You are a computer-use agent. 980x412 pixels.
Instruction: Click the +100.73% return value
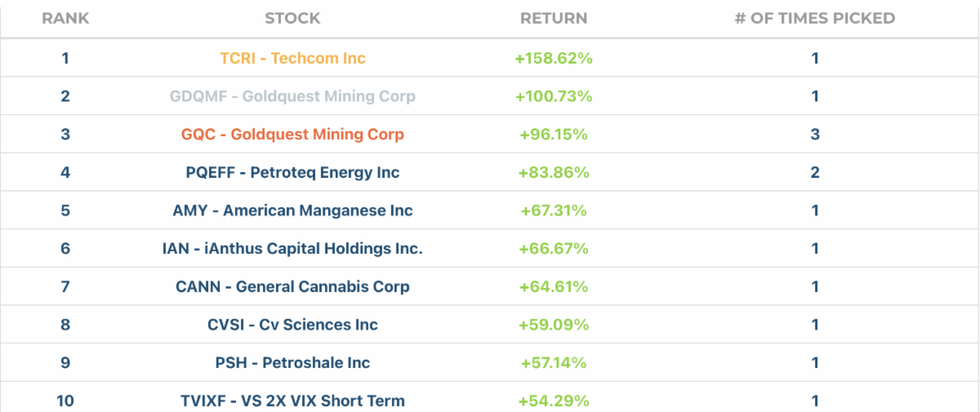pyautogui.click(x=554, y=96)
